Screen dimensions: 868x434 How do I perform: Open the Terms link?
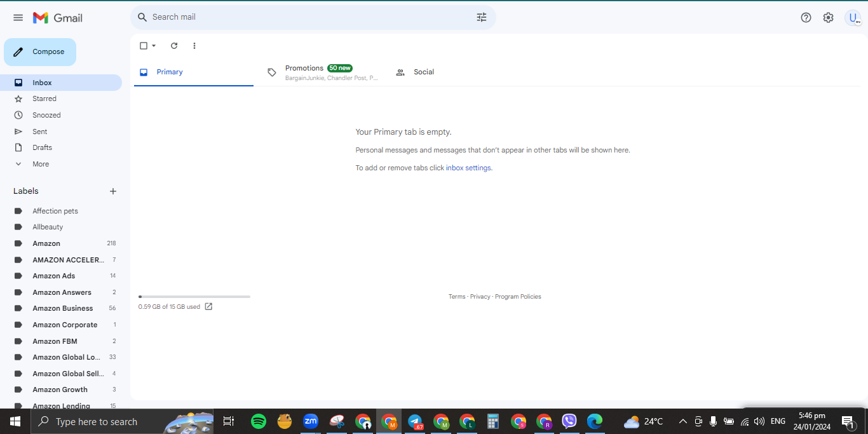tap(457, 297)
